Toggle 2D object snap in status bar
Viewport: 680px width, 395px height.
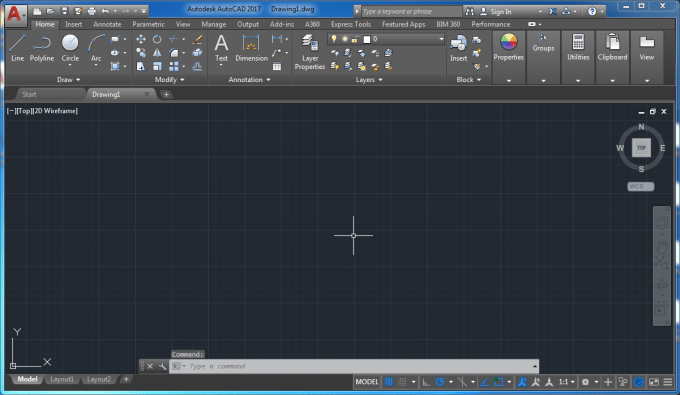tap(498, 382)
